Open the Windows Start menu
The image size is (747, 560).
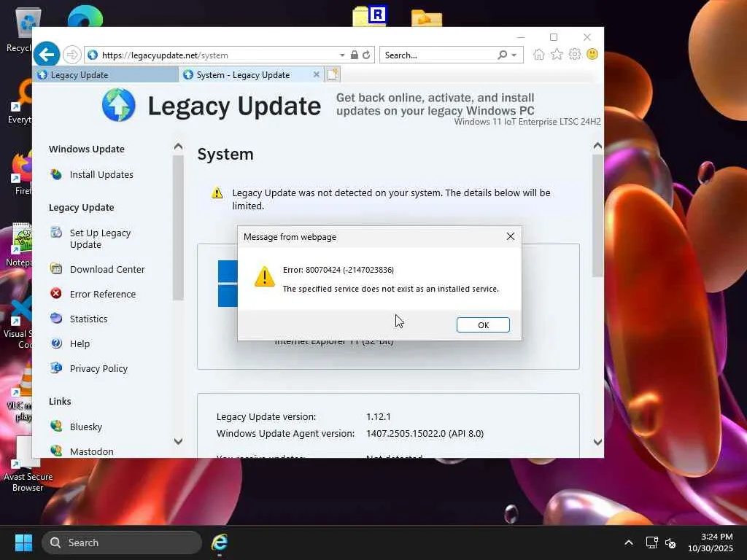(x=23, y=542)
